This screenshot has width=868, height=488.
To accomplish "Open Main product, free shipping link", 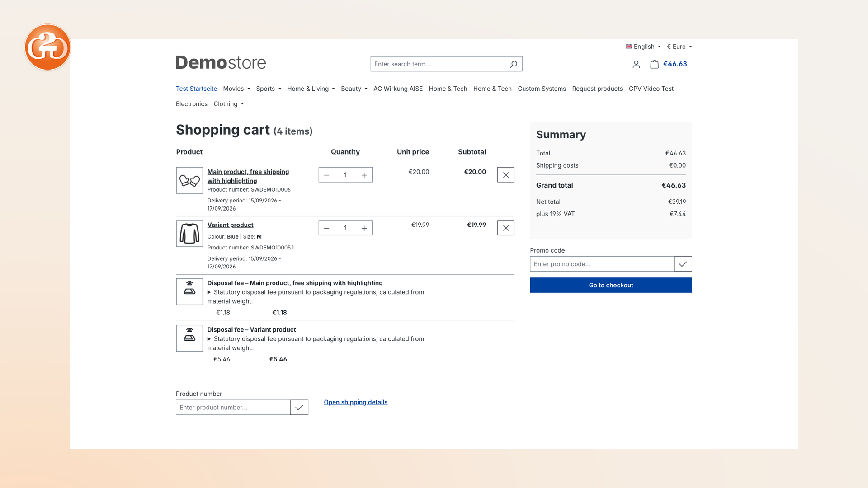I will [x=248, y=176].
